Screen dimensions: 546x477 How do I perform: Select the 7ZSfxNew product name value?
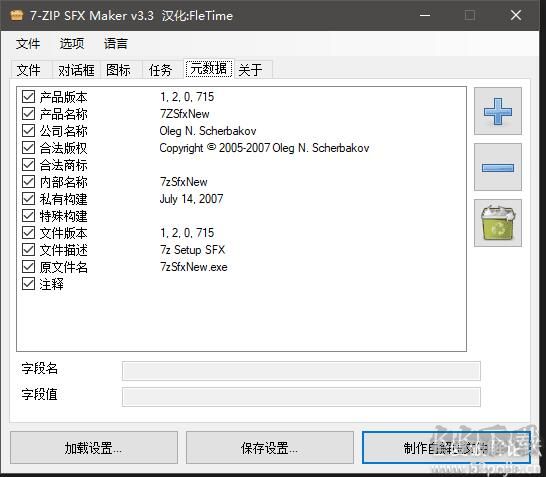pos(185,114)
